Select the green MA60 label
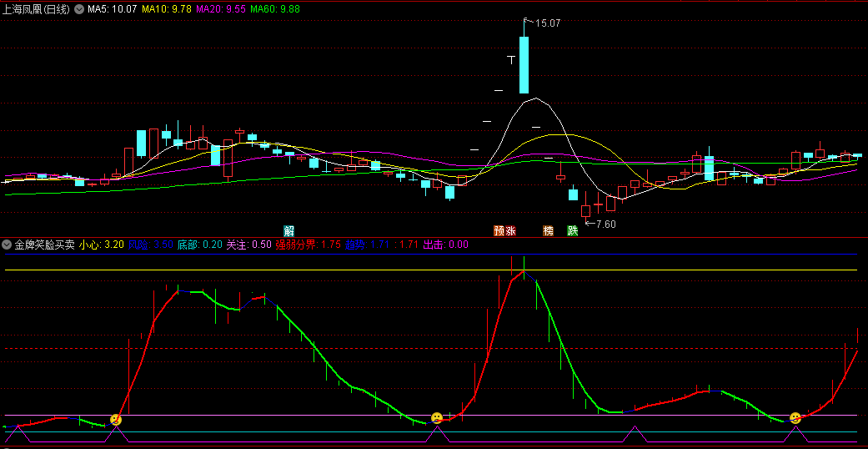868x449 pixels. tap(275, 9)
